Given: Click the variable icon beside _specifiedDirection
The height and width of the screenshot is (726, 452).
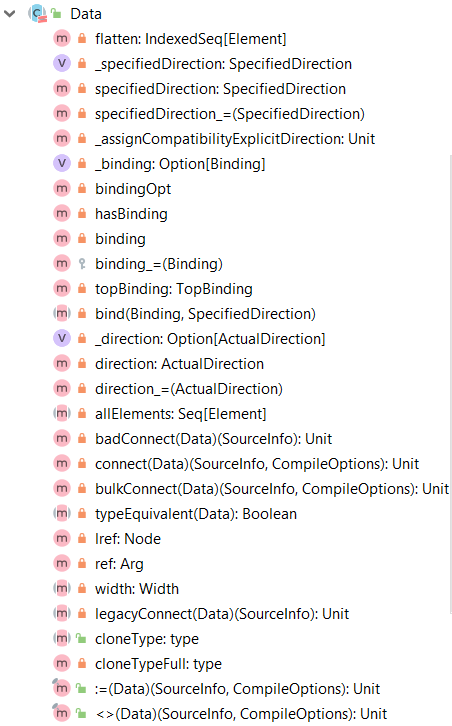Looking at the screenshot, I should pos(62,63).
